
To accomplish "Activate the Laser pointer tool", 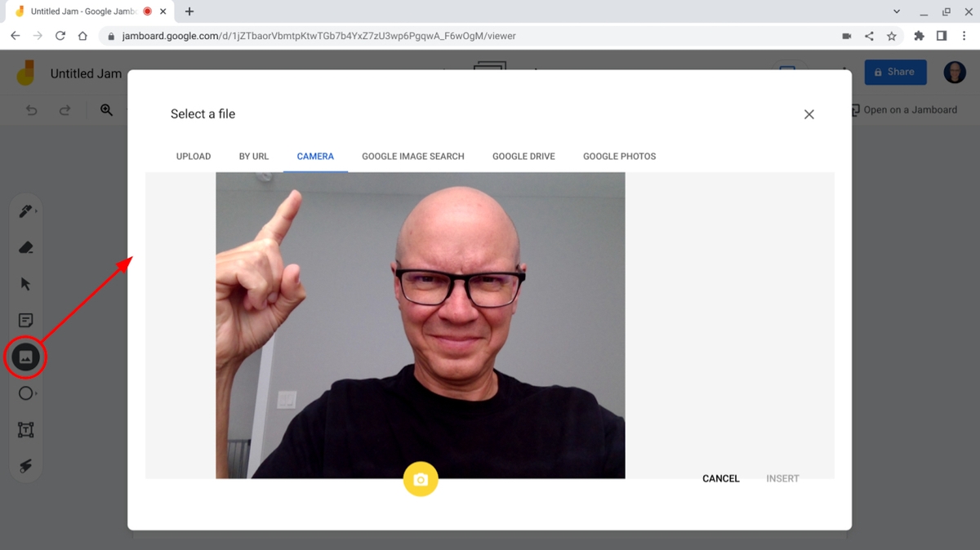I will [x=25, y=465].
